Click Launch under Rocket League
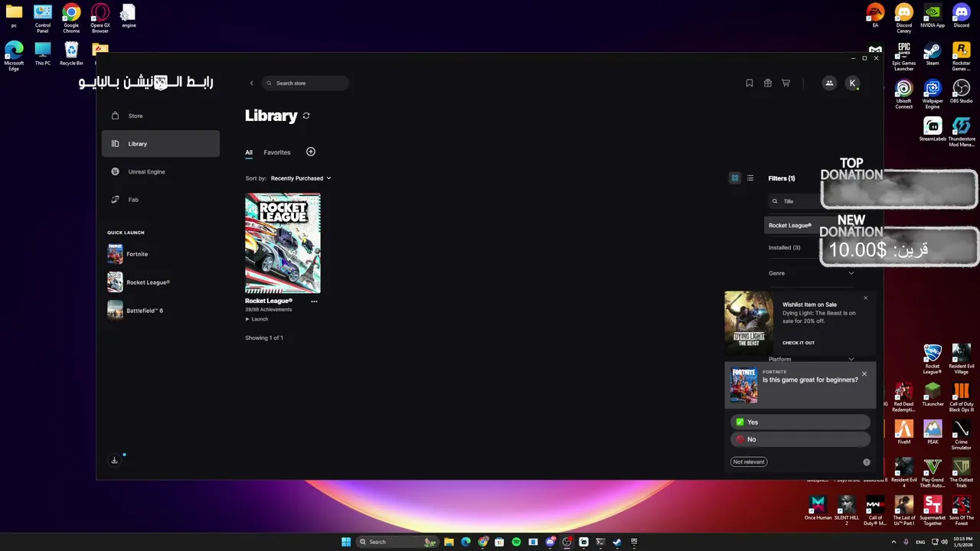This screenshot has width=980, height=551. click(x=256, y=319)
